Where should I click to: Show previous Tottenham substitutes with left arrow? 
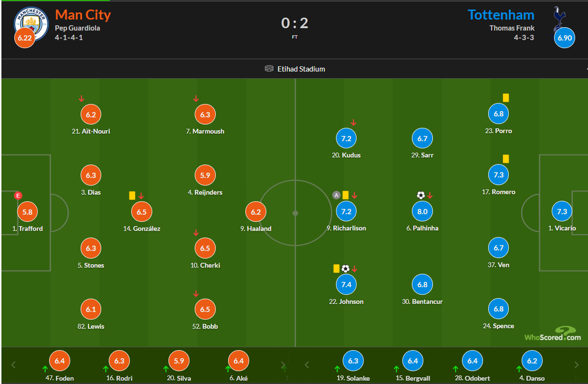[307, 365]
